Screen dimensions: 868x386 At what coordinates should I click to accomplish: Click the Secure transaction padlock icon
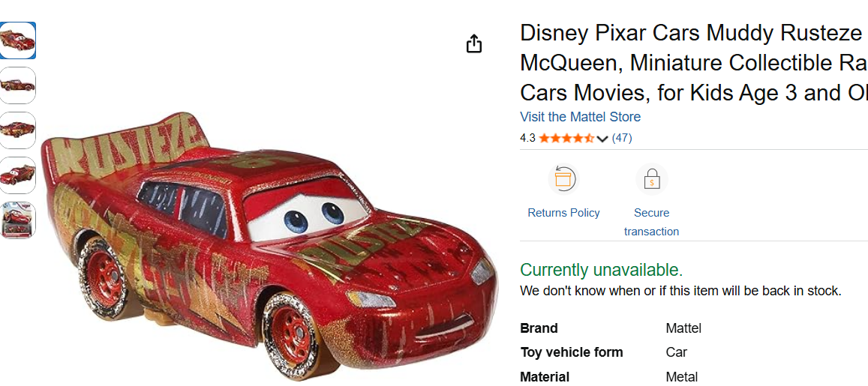[x=651, y=179]
